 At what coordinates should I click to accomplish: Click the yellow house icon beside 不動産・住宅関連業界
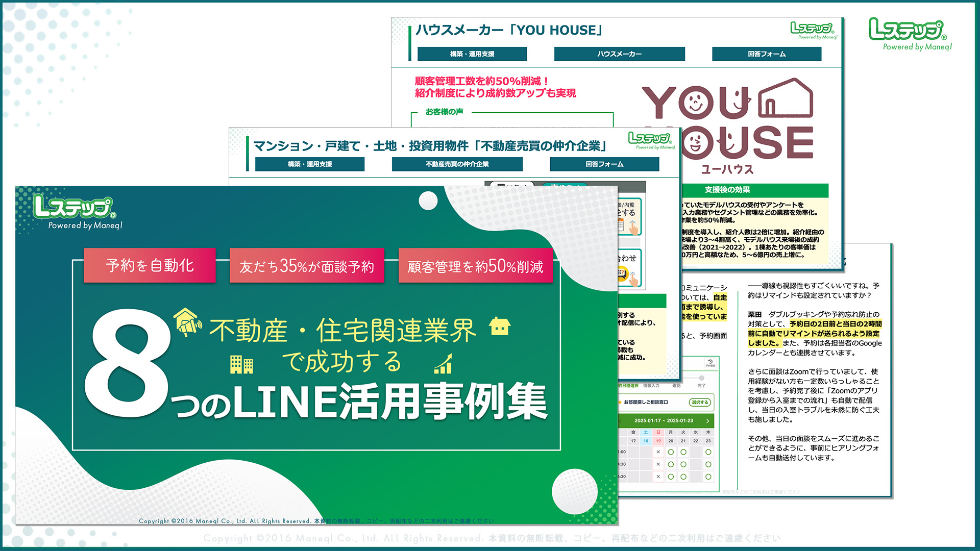pyautogui.click(x=501, y=325)
